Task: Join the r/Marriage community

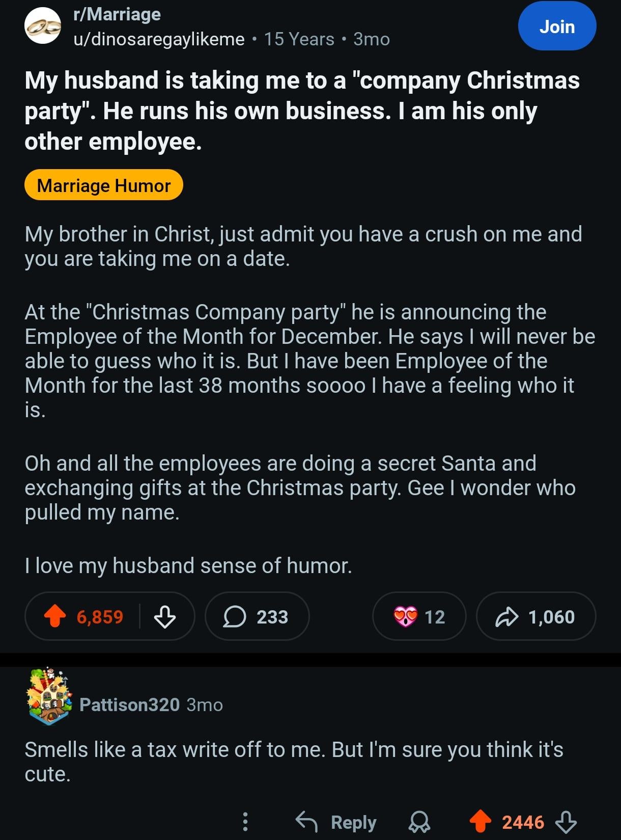Action: pyautogui.click(x=557, y=26)
